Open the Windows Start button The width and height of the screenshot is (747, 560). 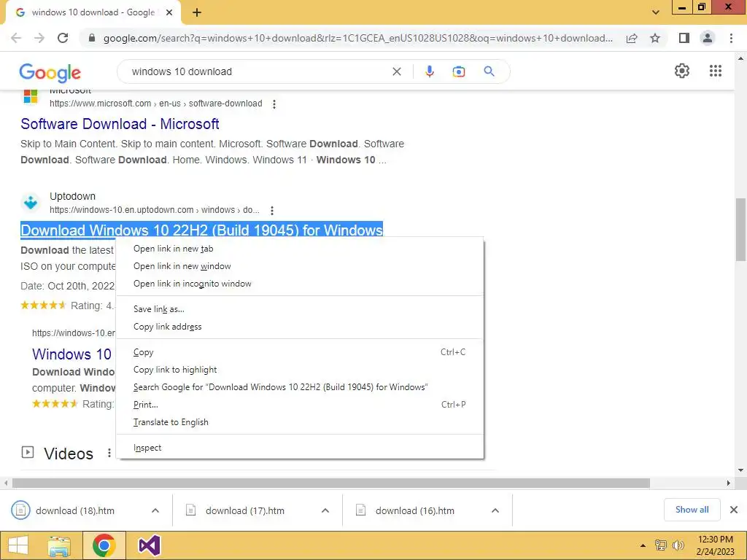point(18,545)
